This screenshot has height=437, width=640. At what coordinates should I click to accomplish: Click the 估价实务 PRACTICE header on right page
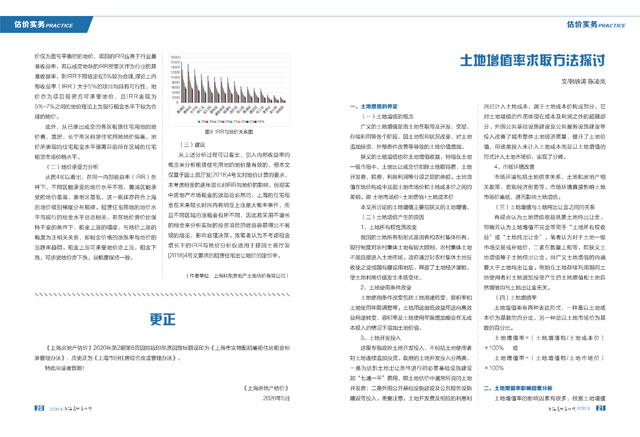point(596,24)
